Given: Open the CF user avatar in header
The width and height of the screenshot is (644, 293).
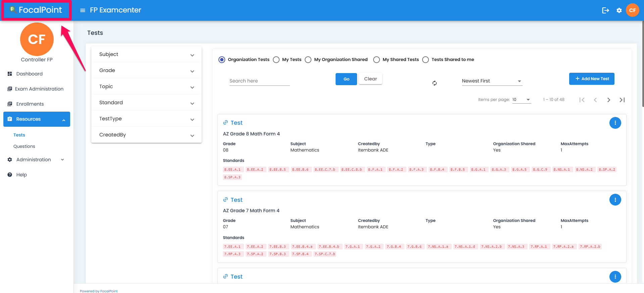Looking at the screenshot, I should [633, 10].
